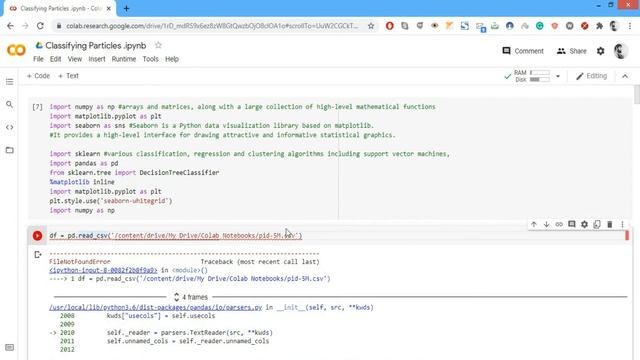The width and height of the screenshot is (640, 360).
Task: Click the 'import pandas as pd' line
Action: pos(84,163)
